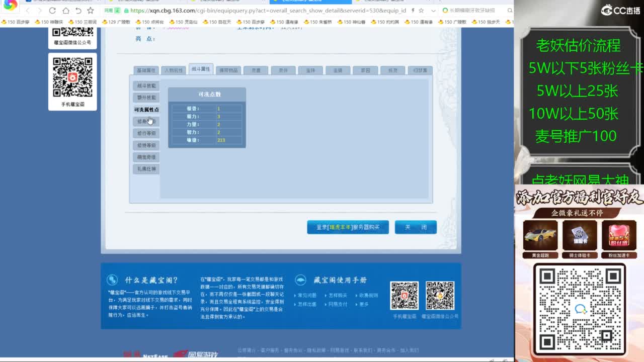Viewport: 644px width, 362px height.
Task: Click the lightning speed-mode icon in address bar
Action: (412, 11)
